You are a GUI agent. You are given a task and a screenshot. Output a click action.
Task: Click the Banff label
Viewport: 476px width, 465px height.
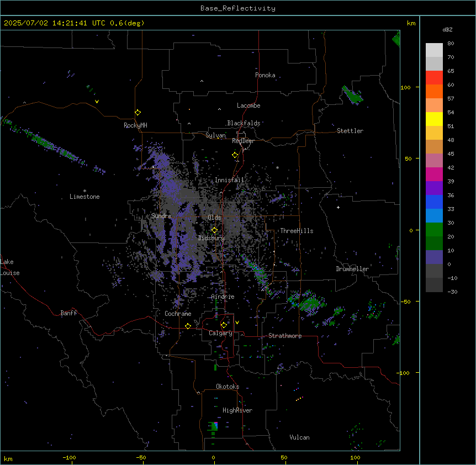click(68, 313)
